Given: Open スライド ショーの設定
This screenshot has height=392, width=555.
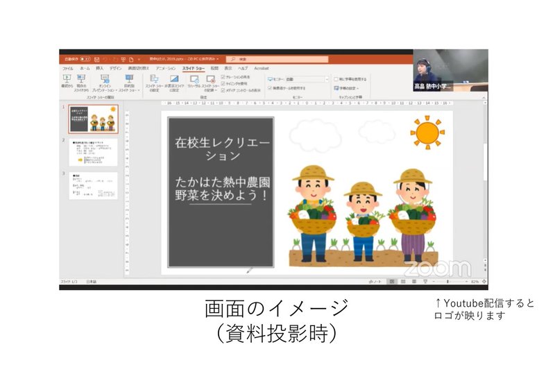Looking at the screenshot, I should tap(154, 83).
